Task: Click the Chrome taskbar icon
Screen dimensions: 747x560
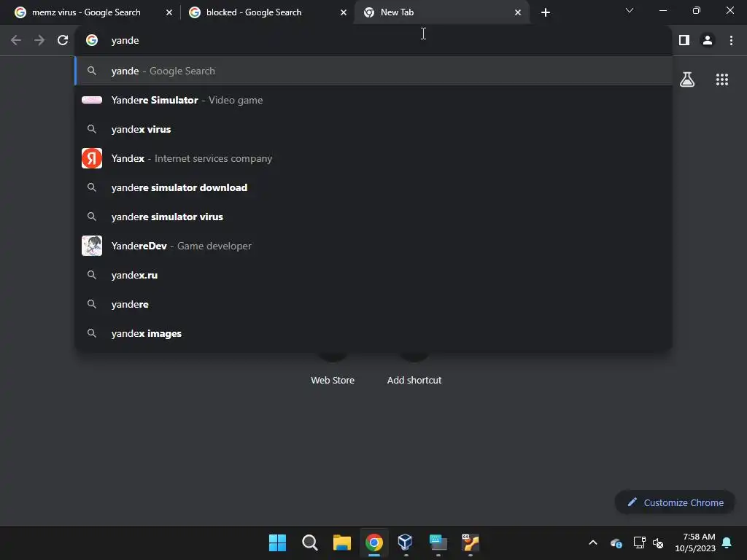Action: tap(374, 542)
